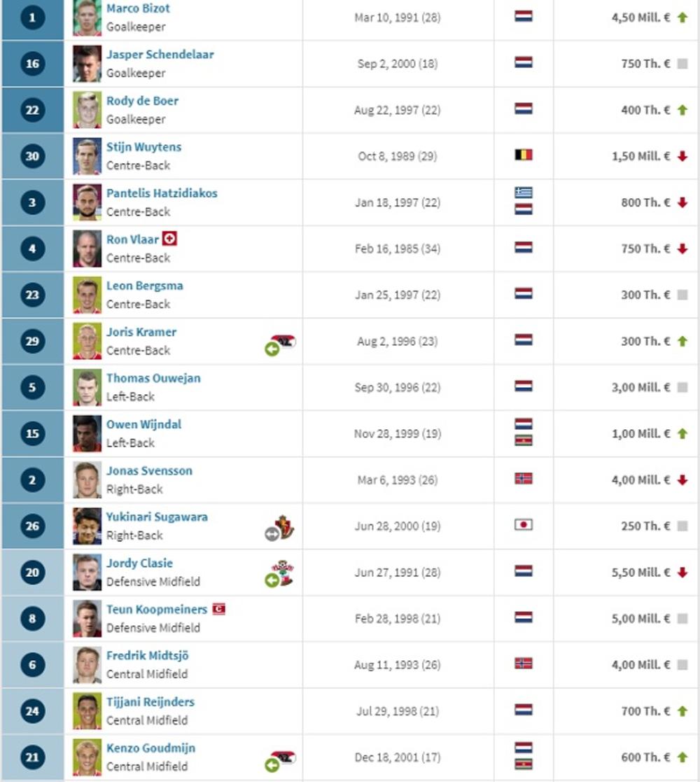700x782 pixels.
Task: Click the green up arrow beside Marco Bizot's value
Action: [682, 17]
